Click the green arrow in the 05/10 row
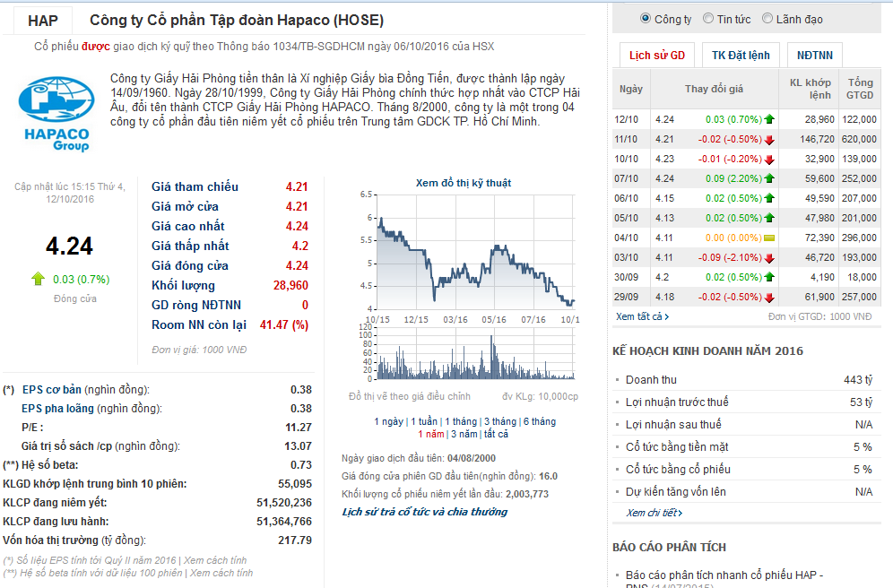The width and height of the screenshot is (893, 588). point(769,218)
